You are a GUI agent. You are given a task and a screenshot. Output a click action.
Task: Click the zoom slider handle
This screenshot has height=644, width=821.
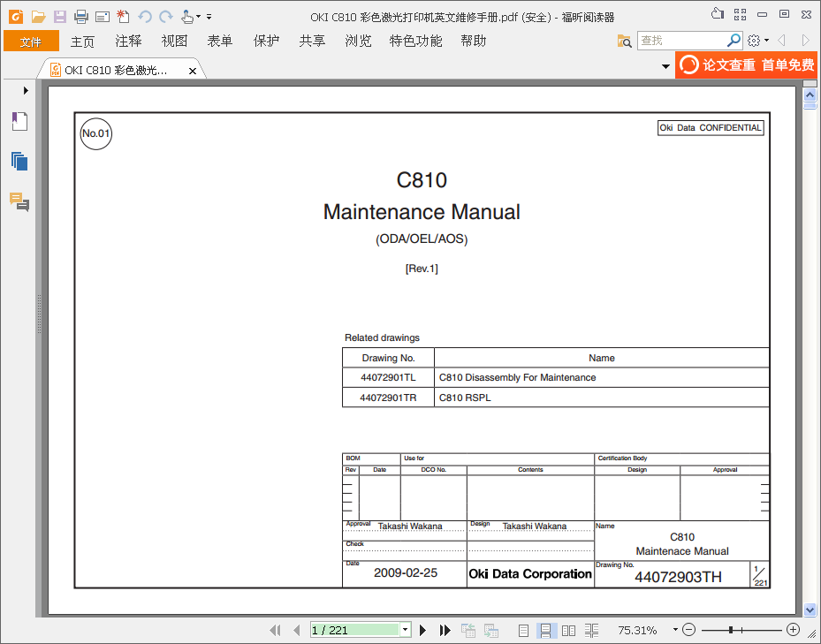tap(731, 630)
